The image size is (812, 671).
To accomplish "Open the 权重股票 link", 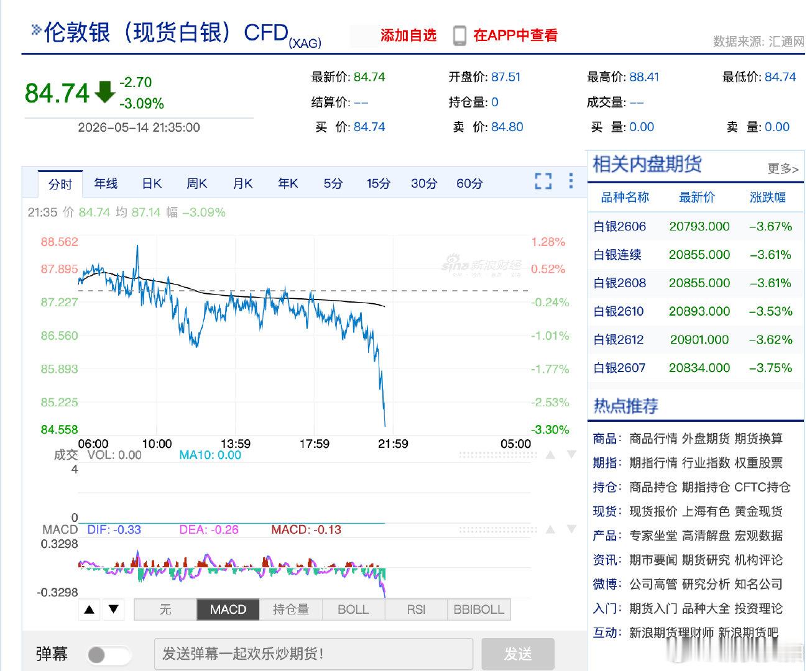I will 759,463.
